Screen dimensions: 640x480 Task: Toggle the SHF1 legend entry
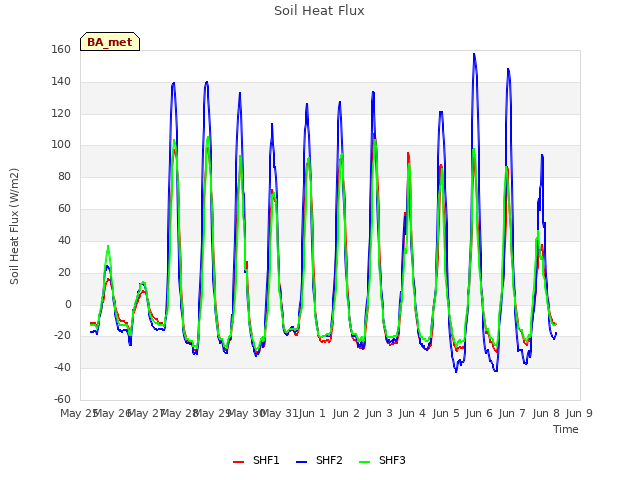tap(256, 460)
